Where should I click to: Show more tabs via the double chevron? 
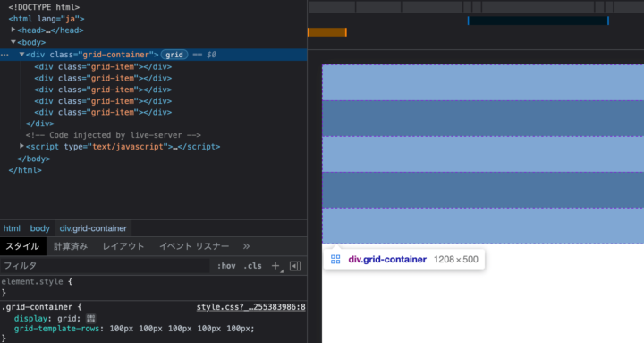[246, 246]
